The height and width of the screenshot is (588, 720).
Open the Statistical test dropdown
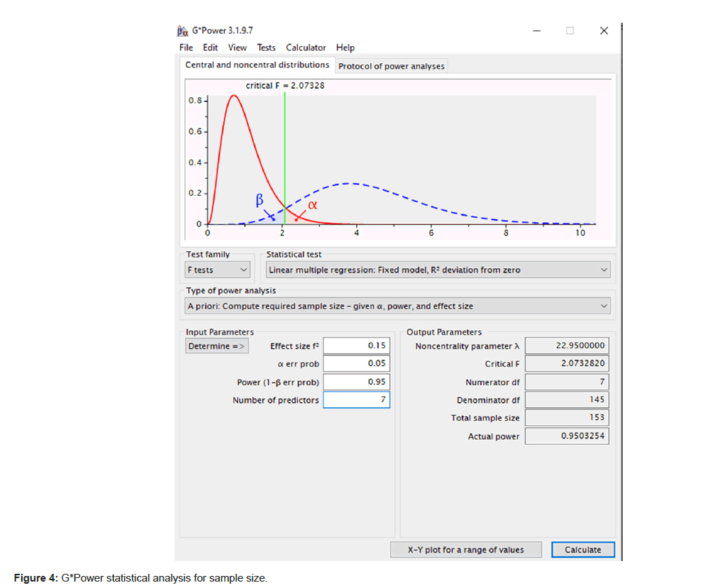point(438,270)
